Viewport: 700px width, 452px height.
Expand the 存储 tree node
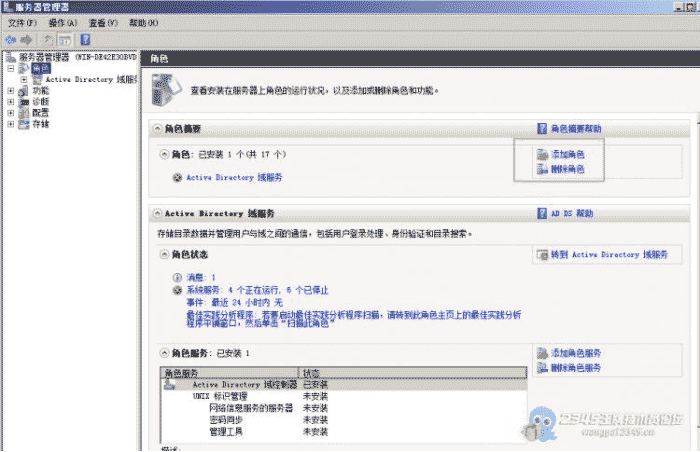10,125
